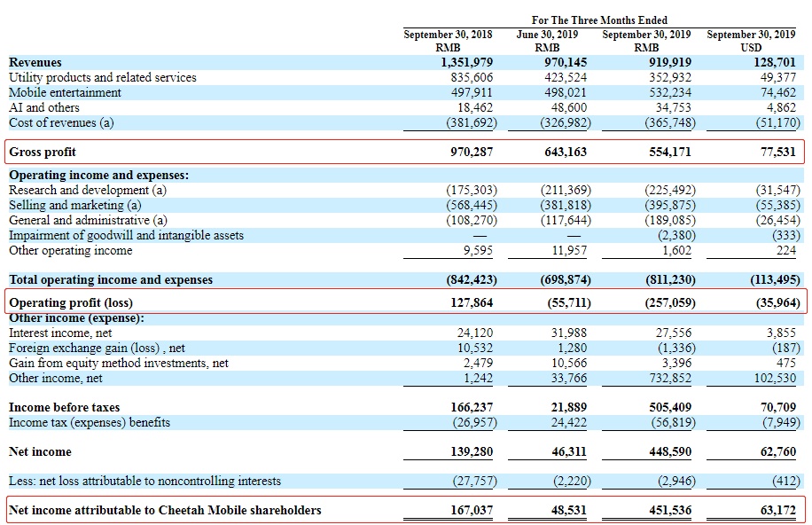Viewport: 812px width, 525px height.
Task: Select net income USD value 62,760
Action: 778,452
